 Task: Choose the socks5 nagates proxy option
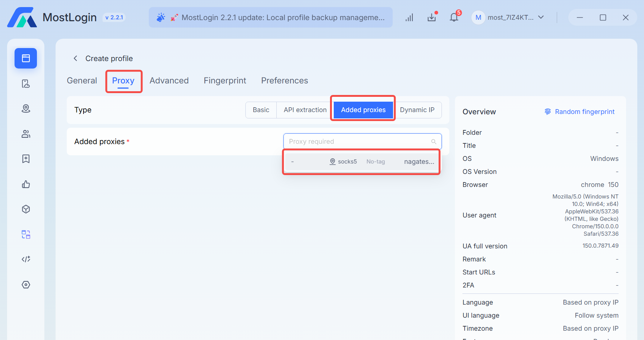point(362,162)
